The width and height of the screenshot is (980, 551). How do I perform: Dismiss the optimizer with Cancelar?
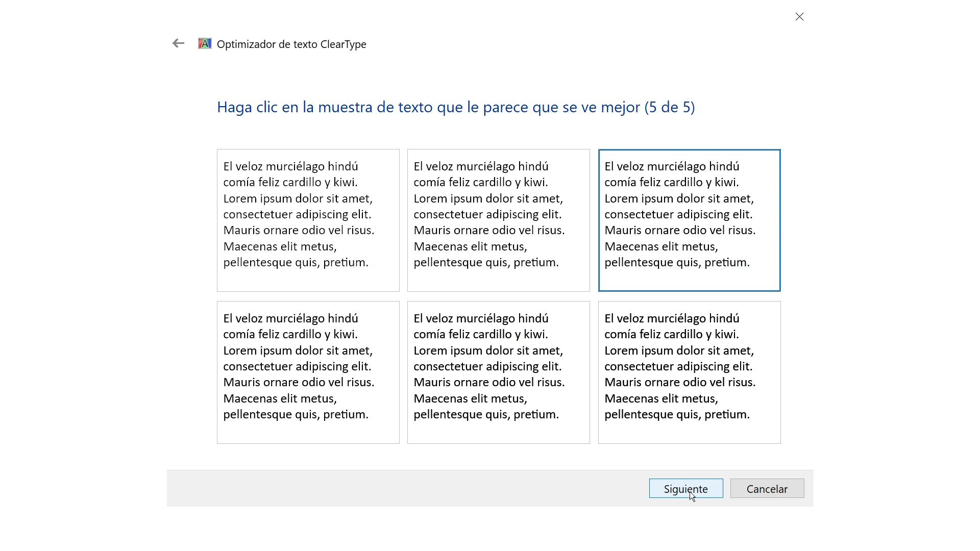[x=767, y=488]
